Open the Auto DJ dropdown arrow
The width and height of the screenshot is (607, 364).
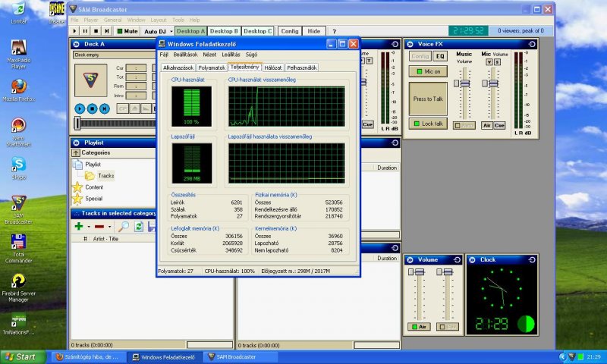point(171,31)
